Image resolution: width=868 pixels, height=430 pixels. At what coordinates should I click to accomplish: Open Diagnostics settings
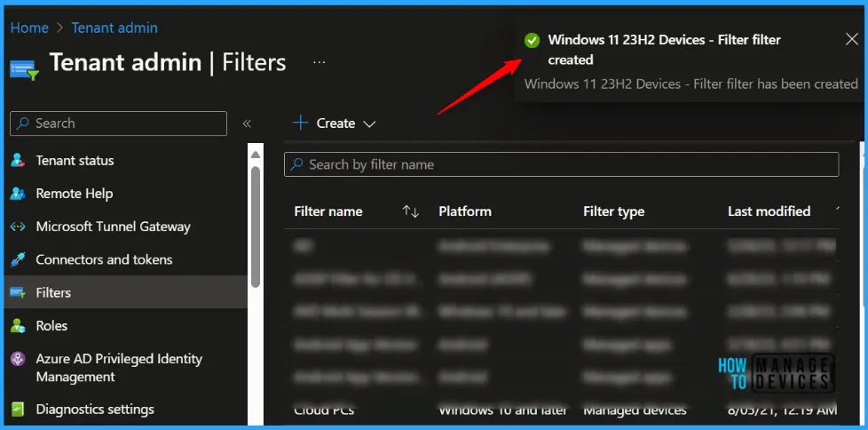point(95,410)
